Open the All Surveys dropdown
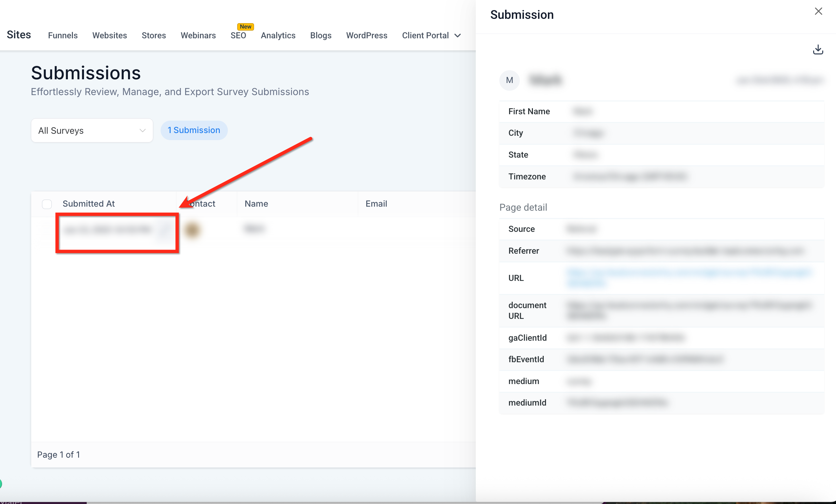The width and height of the screenshot is (836, 504). pyautogui.click(x=92, y=131)
